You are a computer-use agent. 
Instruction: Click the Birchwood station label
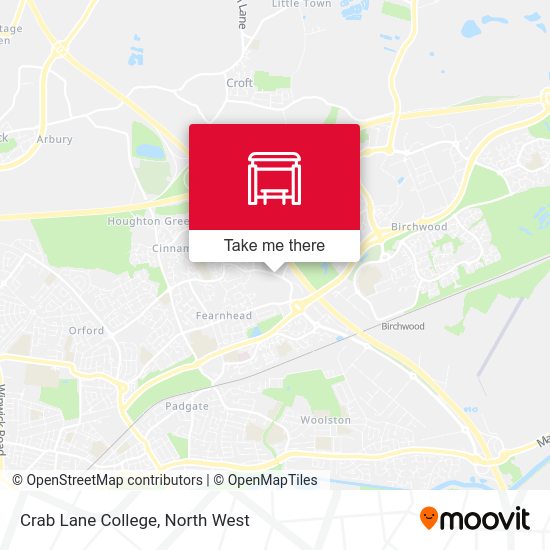tap(403, 327)
